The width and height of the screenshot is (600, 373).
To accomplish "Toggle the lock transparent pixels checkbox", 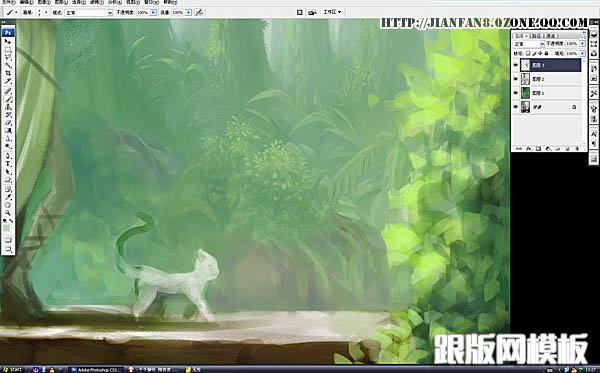I will (x=528, y=53).
